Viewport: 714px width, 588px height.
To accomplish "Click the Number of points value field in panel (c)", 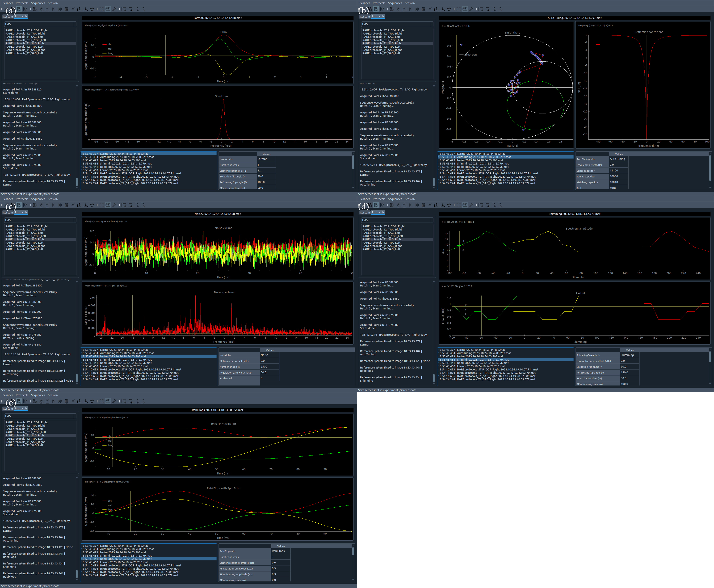I will pyautogui.click(x=269, y=366).
